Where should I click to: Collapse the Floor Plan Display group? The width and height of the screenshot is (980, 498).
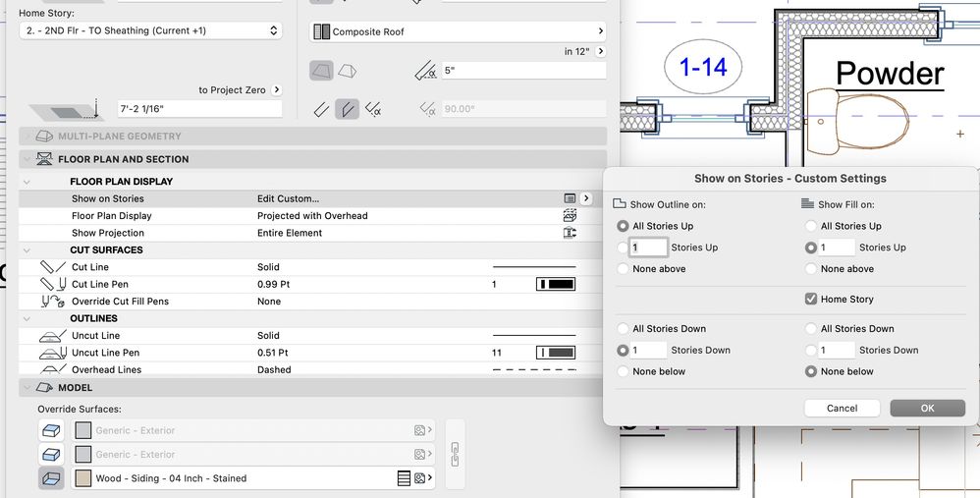tap(27, 182)
